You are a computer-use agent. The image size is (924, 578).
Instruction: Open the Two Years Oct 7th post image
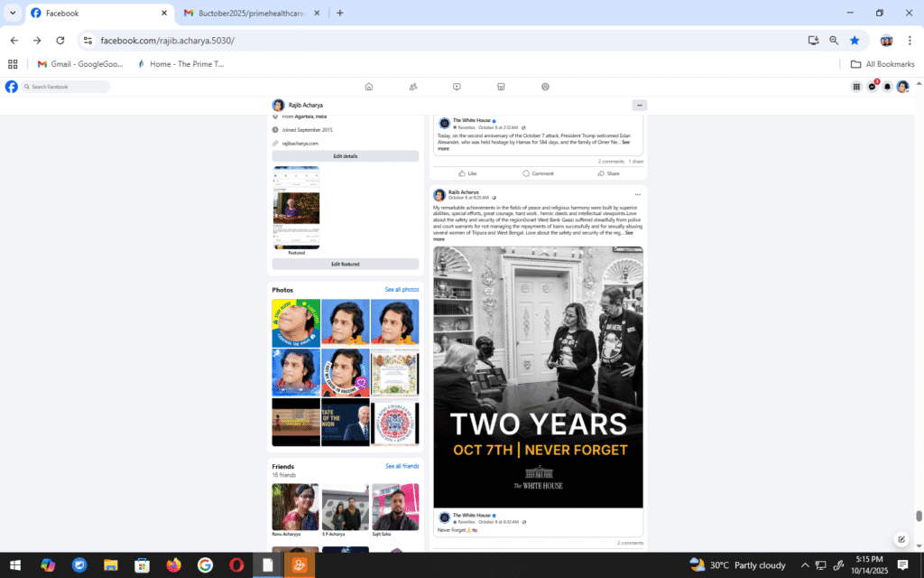coord(538,377)
